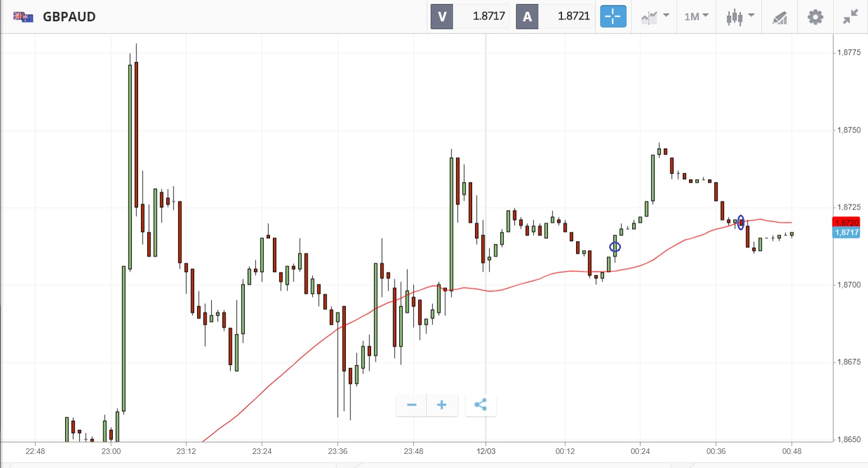
Task: Click the V sell button 1.8717
Action: pos(469,16)
